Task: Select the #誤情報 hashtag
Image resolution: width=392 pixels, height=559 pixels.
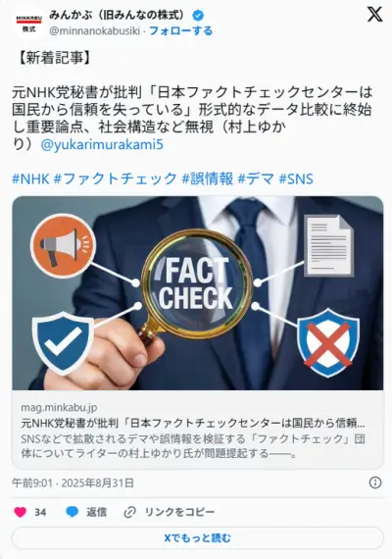Action: point(208,178)
